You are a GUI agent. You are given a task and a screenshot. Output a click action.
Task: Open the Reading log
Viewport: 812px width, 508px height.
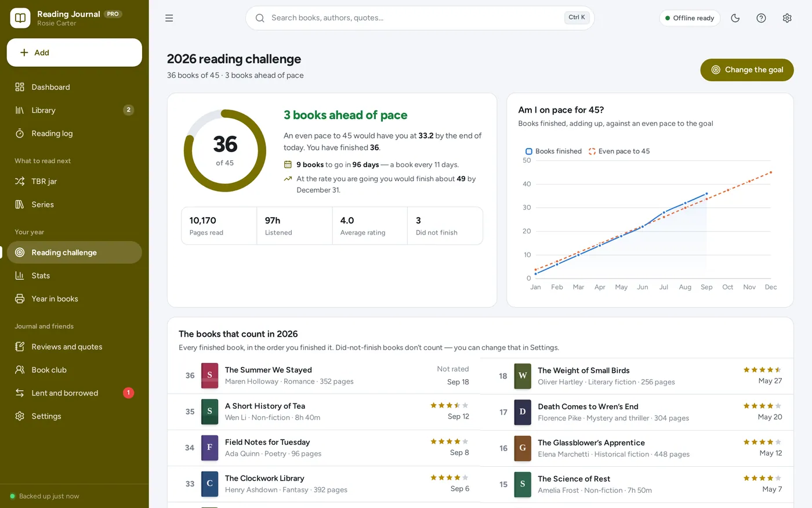point(74,134)
